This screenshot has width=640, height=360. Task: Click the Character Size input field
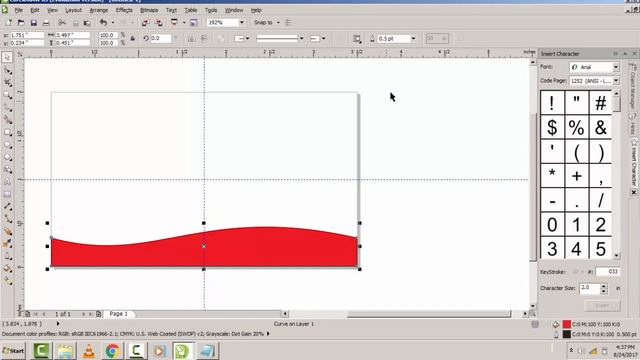pyautogui.click(x=590, y=288)
